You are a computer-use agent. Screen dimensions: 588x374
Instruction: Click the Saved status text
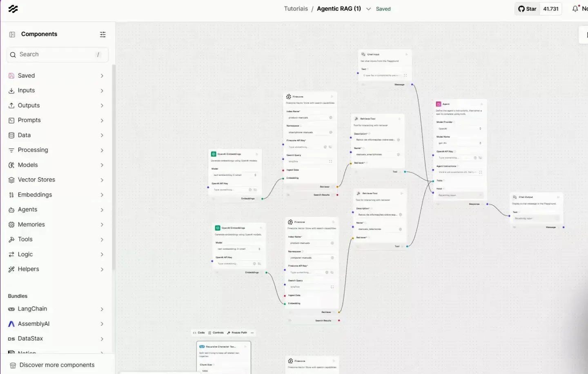(383, 9)
